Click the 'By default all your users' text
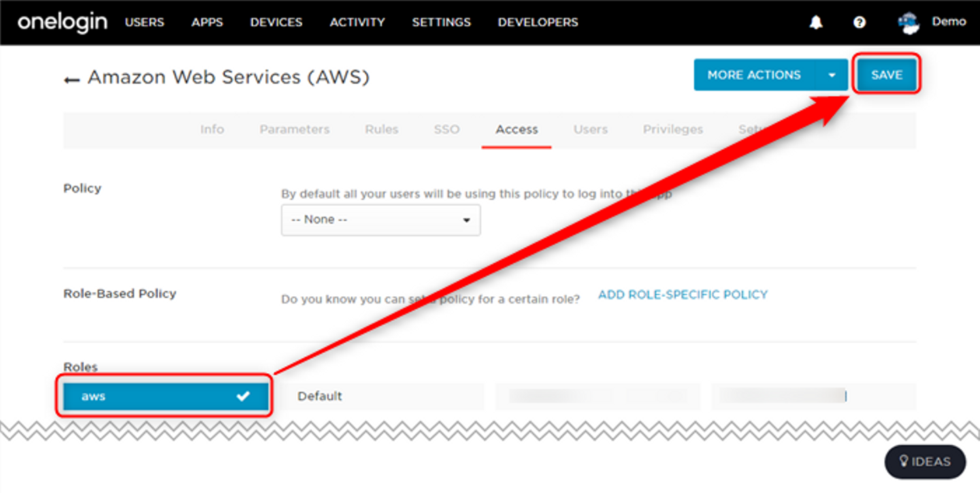980x493 pixels. 476,193
